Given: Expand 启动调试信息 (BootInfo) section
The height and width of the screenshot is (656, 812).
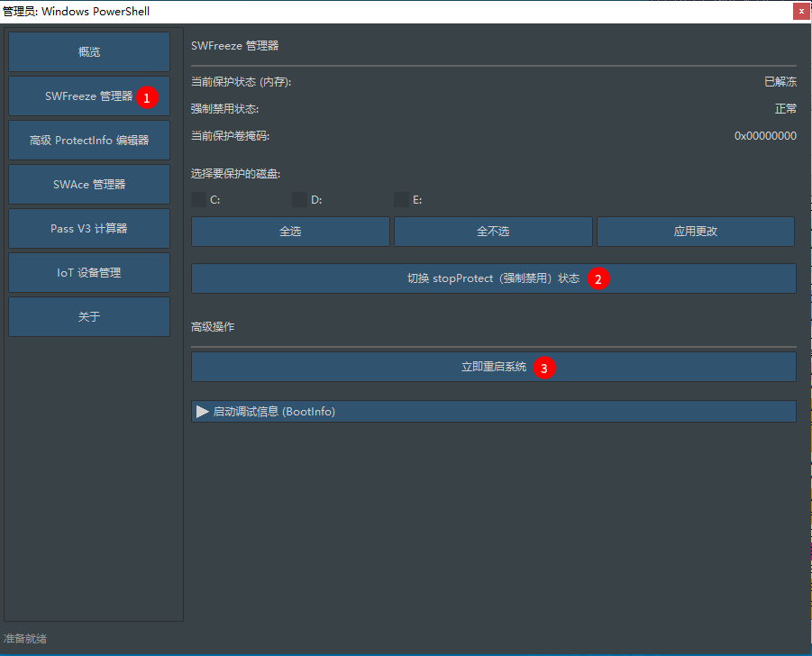Looking at the screenshot, I should pos(494,412).
